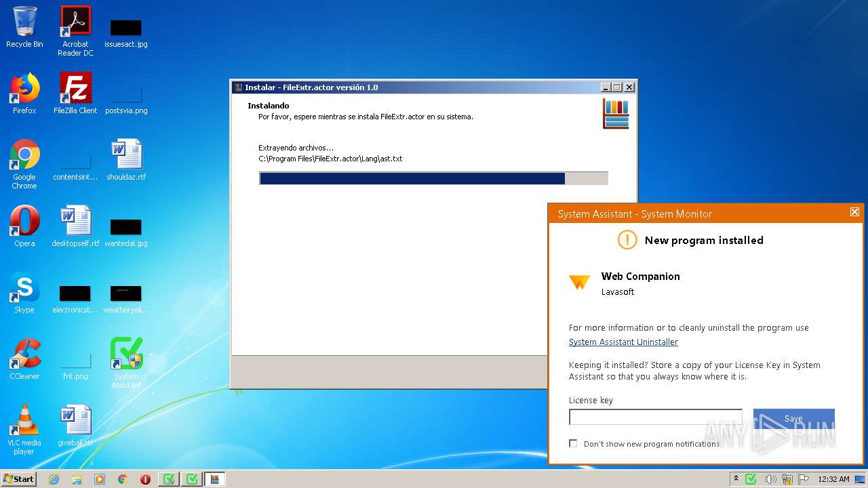
Task: Click the Web Companion program name
Action: tap(640, 277)
